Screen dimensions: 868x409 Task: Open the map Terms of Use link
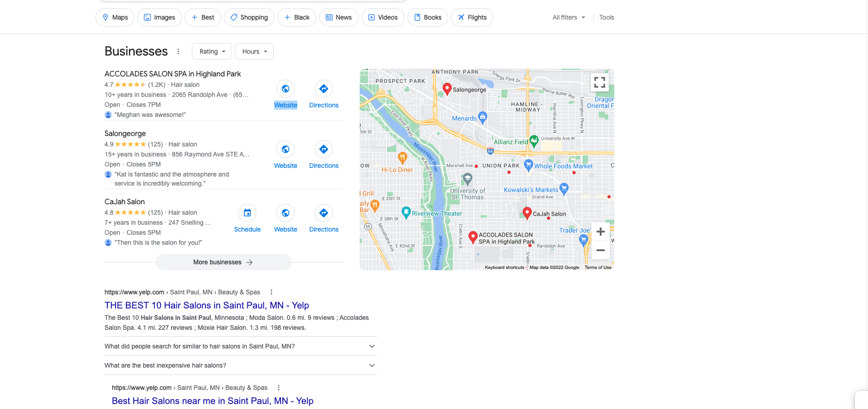(598, 268)
